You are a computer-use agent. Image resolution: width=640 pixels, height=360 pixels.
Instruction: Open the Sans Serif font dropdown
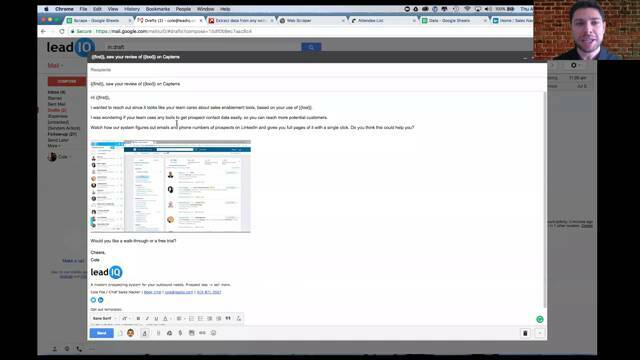coord(104,318)
